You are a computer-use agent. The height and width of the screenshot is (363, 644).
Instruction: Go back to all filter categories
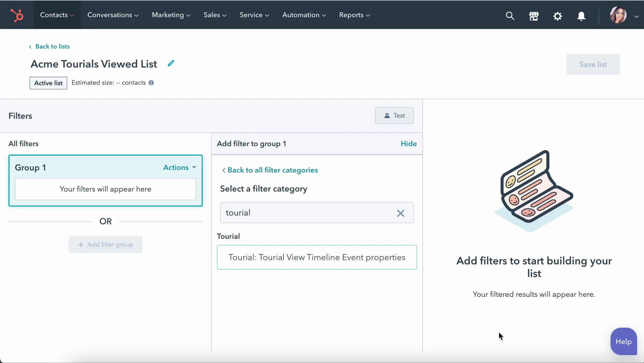[x=270, y=170]
